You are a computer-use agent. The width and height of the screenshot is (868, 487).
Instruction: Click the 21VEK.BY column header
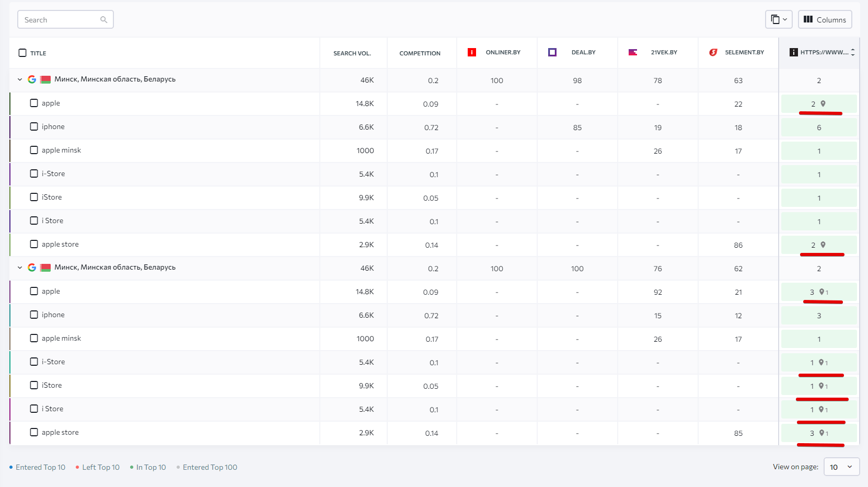click(664, 52)
